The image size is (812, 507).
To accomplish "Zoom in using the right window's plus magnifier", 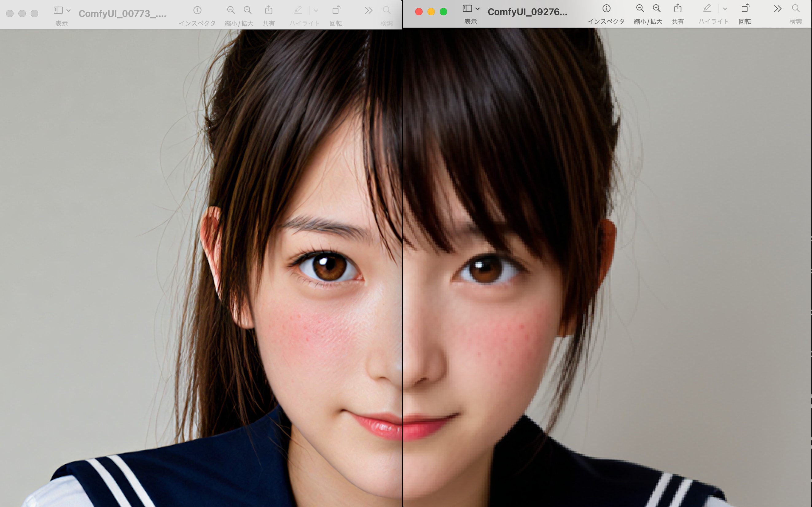I will (x=657, y=8).
